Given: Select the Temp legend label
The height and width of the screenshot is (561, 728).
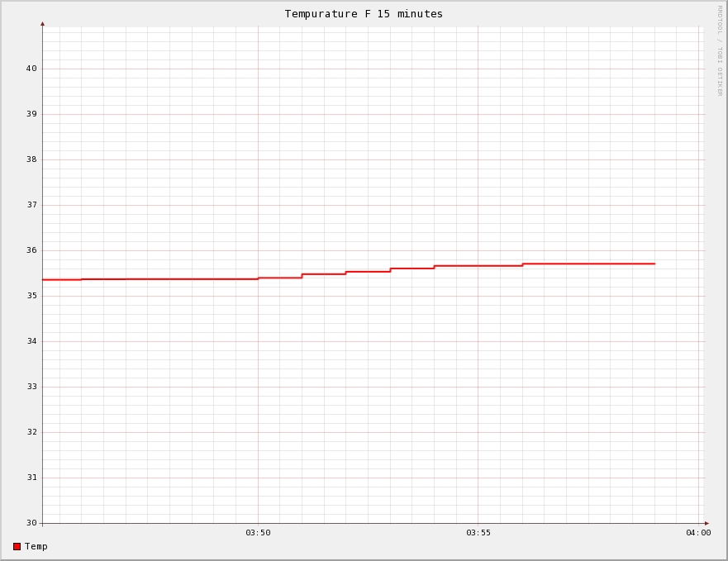Looking at the screenshot, I should coord(36,546).
